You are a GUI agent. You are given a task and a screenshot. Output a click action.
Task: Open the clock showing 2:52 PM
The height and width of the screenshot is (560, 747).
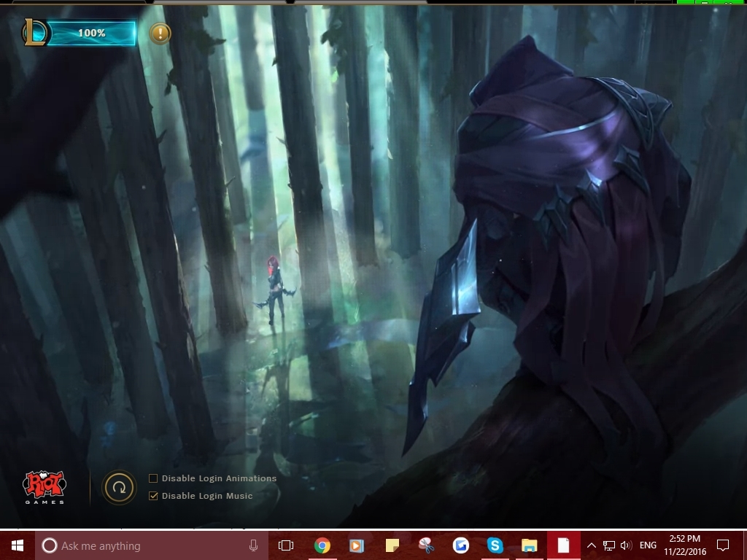point(684,545)
